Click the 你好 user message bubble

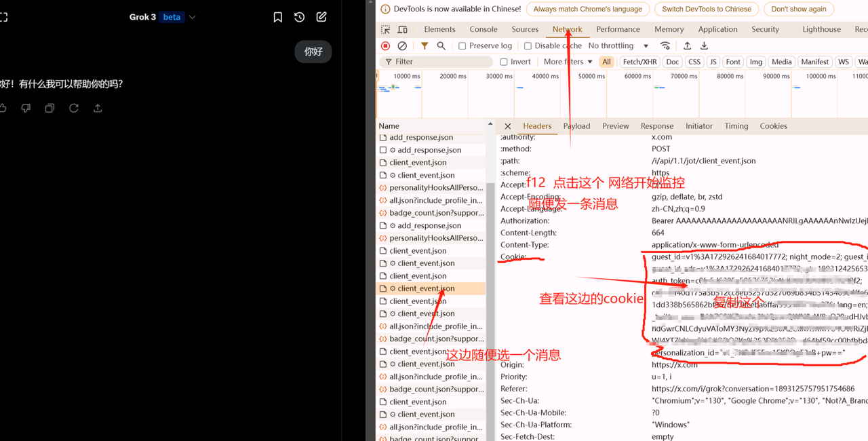313,52
